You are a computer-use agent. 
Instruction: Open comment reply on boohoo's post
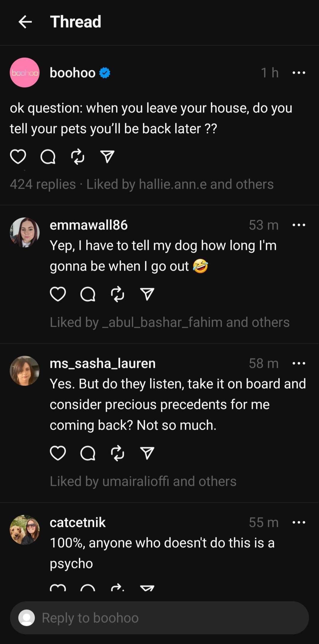click(x=48, y=156)
